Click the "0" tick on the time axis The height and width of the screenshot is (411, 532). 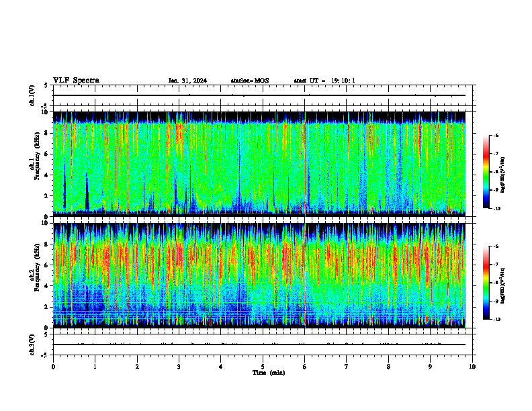53,367
